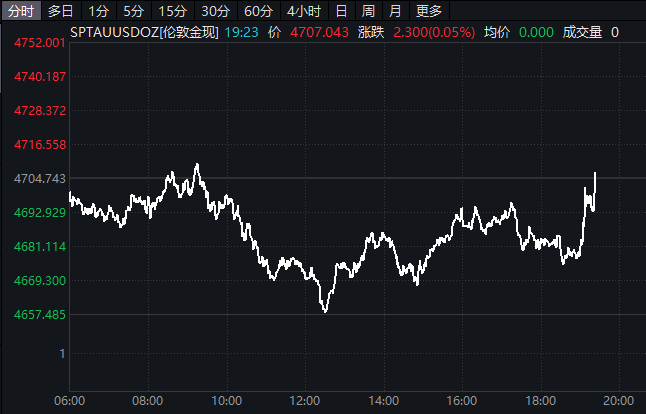646x414 pixels.
Task: Click the SPTAUUSDOZ[伦敦金现] symbol name
Action: (x=142, y=32)
